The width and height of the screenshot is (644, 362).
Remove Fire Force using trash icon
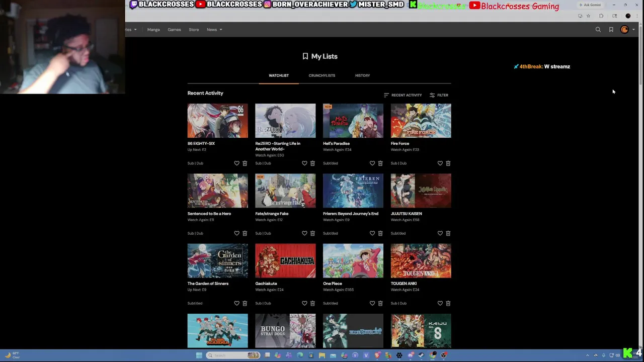[448, 163]
